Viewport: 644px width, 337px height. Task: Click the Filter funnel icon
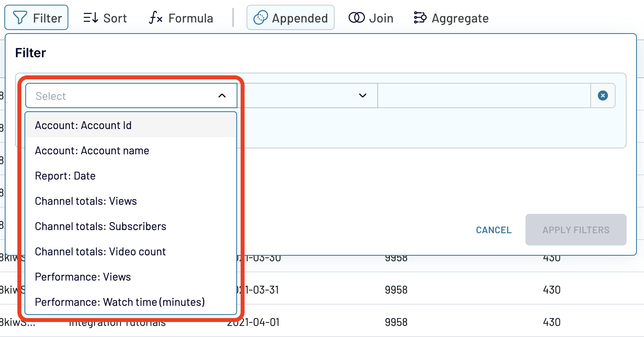(20, 18)
